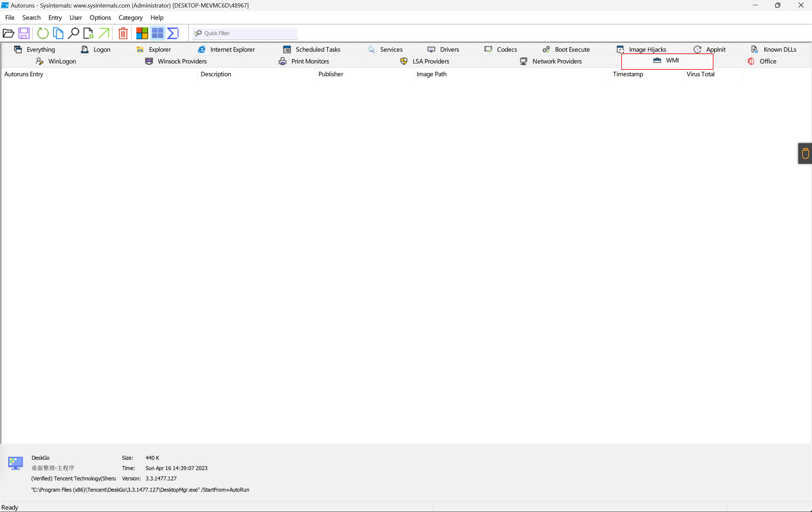Click the floating dark side panel widget

pyautogui.click(x=805, y=153)
